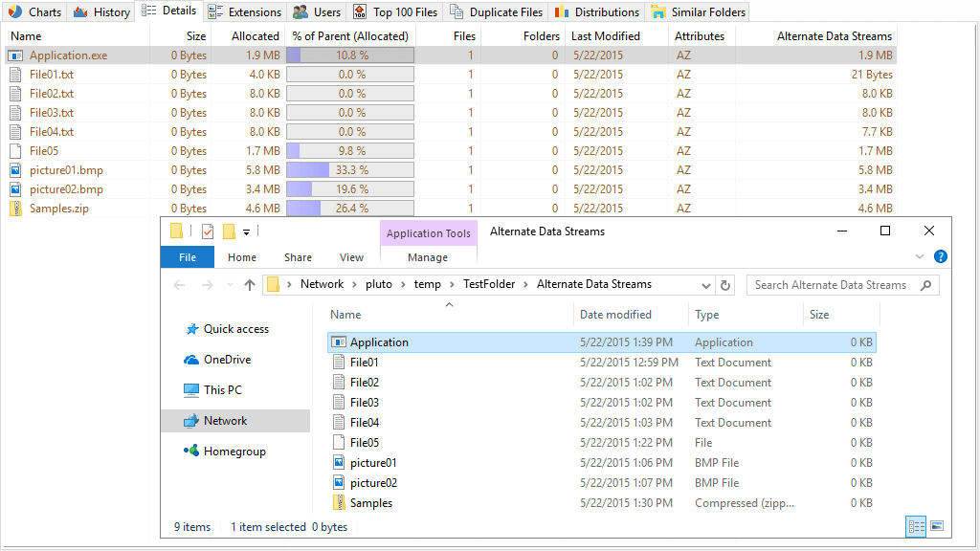
Task: Click the Up-one-level navigation button
Action: pyautogui.click(x=250, y=284)
